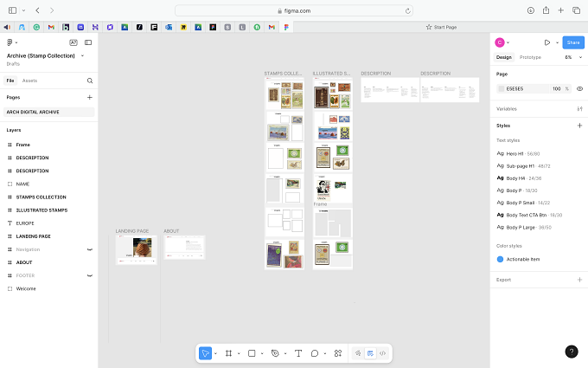Open a new Safari tab
Image resolution: width=588 pixels, height=368 pixels.
560,10
